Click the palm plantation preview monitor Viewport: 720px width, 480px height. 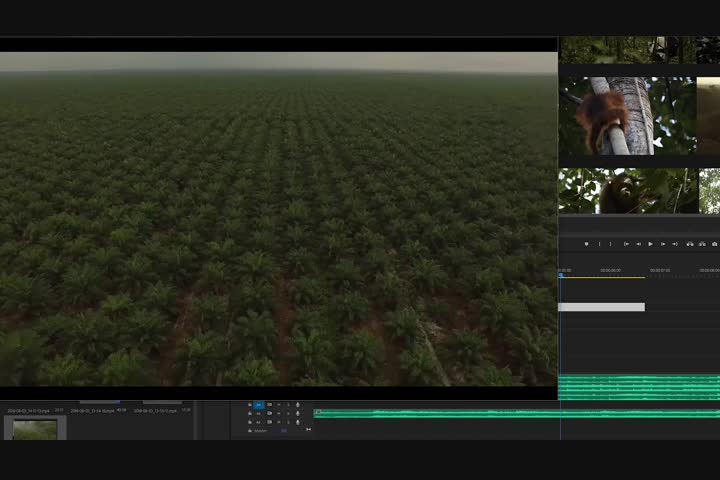(278, 219)
